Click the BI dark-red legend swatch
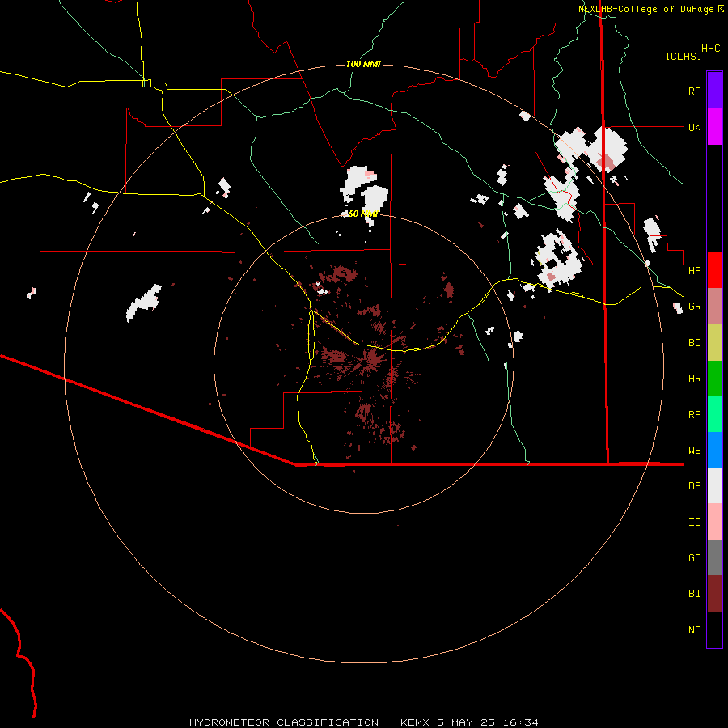This screenshot has height=728, width=728. (x=714, y=594)
